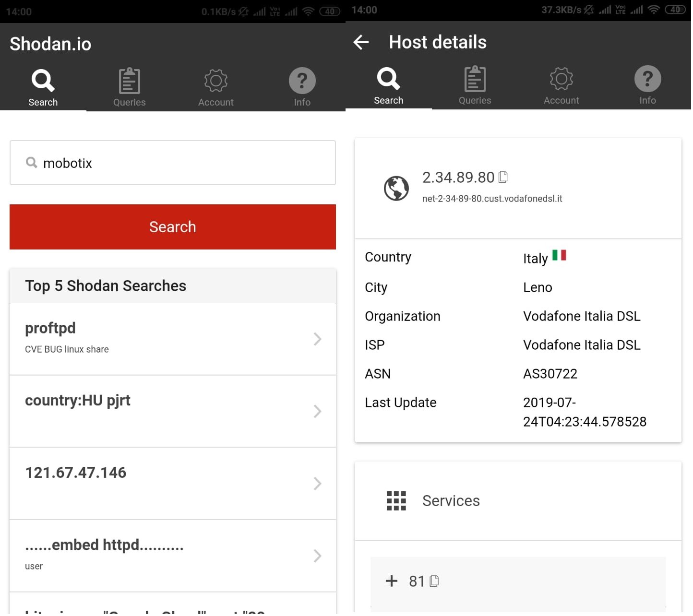The image size is (693, 616).
Task: Click the Services section heading
Action: click(451, 501)
